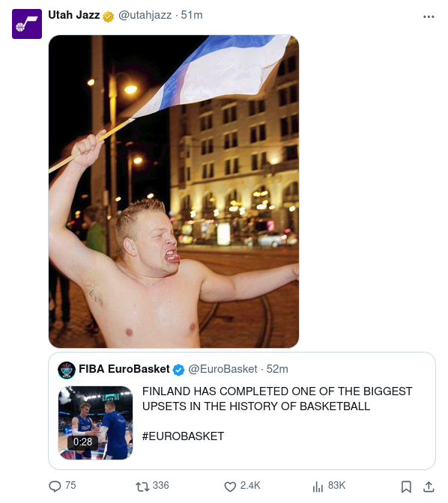Play the 0:28 quoted video thumbnail
This screenshot has height=503, width=448.
(95, 423)
